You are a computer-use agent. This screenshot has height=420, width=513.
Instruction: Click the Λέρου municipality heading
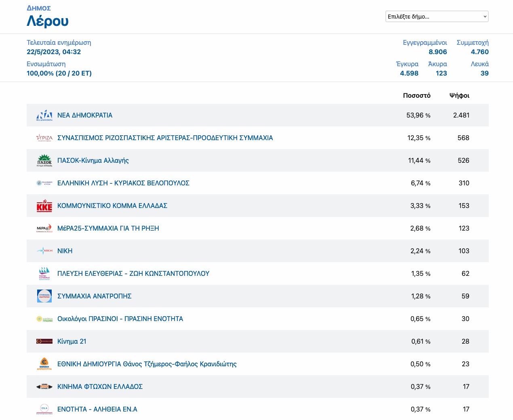48,21
